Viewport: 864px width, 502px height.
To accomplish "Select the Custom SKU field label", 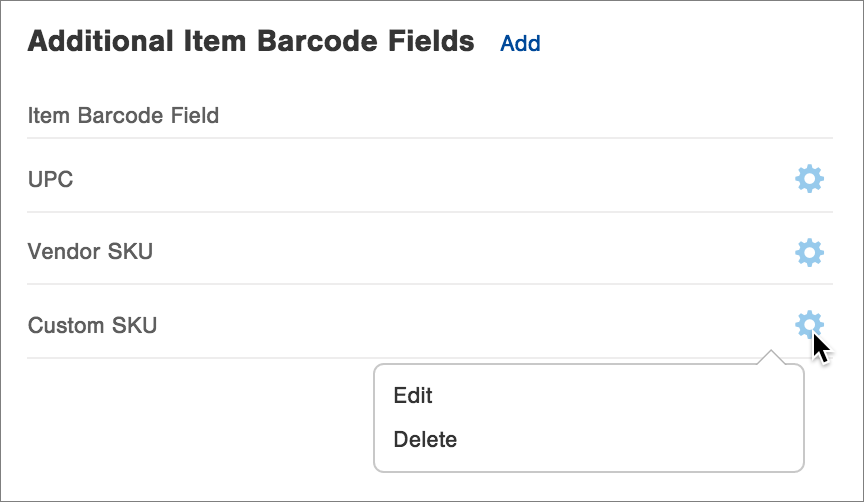I will pyautogui.click(x=92, y=325).
